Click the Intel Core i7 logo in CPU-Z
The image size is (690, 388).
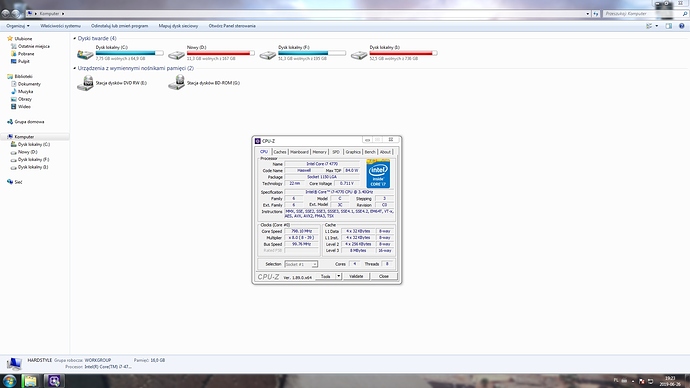[378, 174]
